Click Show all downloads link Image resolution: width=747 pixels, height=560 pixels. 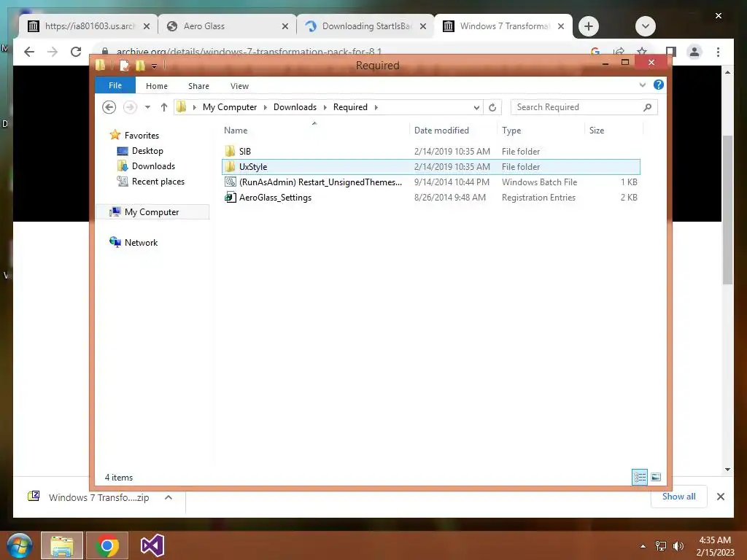[x=678, y=496]
